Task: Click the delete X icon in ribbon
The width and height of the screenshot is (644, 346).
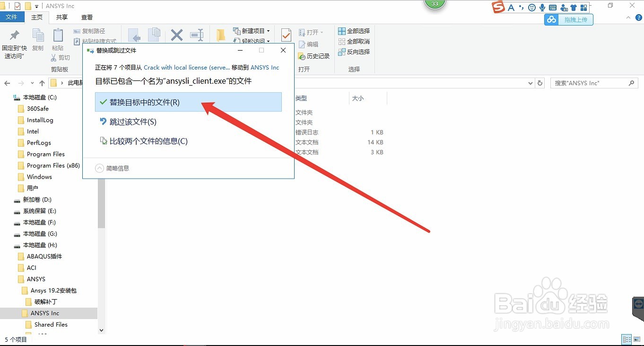Action: (177, 35)
